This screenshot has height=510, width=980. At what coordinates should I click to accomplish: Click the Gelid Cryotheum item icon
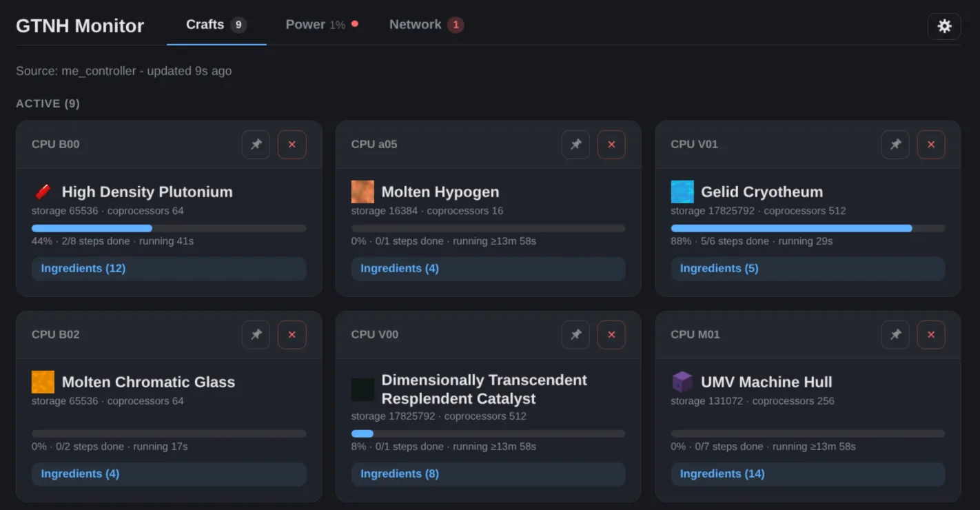pos(682,192)
